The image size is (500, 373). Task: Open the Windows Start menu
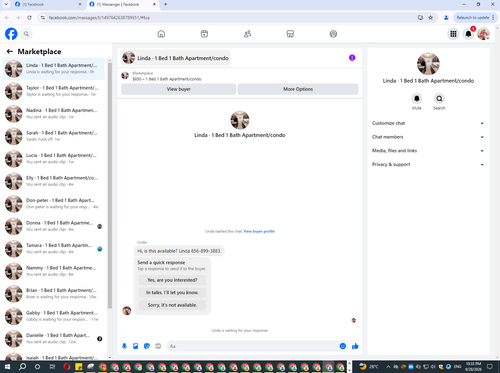click(x=7, y=367)
